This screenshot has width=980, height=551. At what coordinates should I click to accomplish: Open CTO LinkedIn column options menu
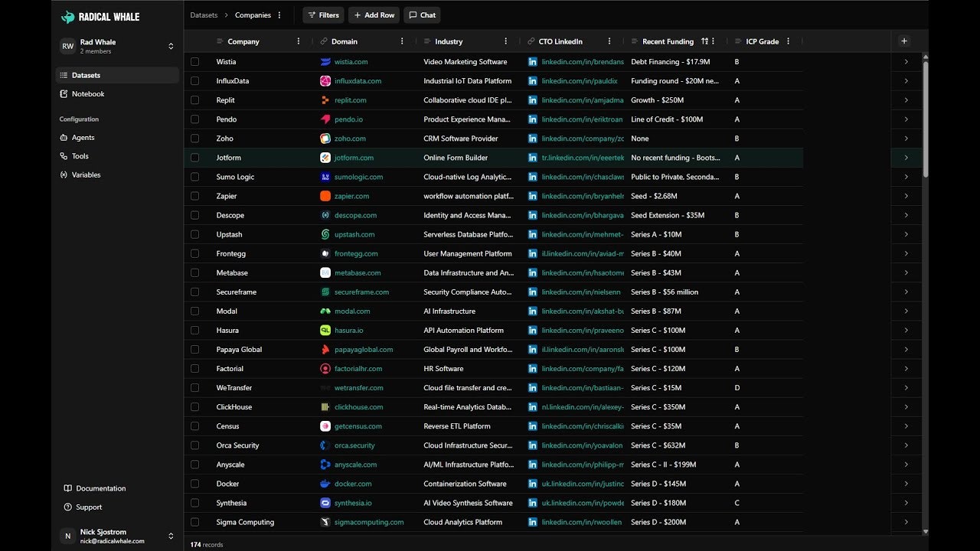coord(609,41)
